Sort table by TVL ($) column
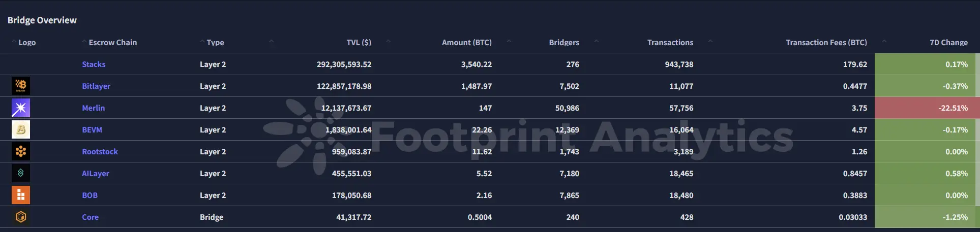This screenshot has height=232, width=980. pyautogui.click(x=359, y=43)
